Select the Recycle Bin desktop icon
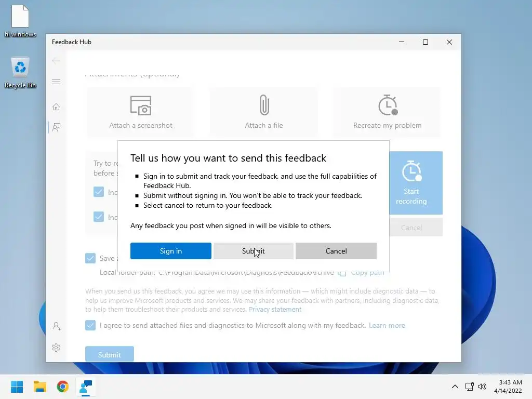 20,73
